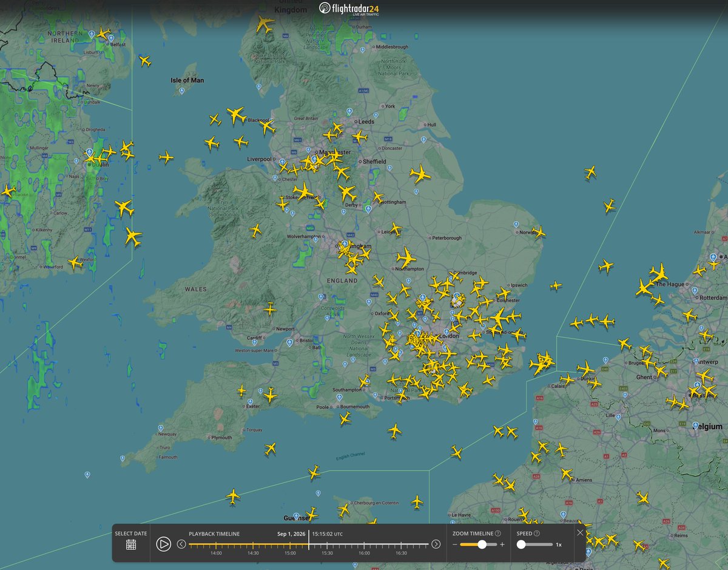
Task: Click the Peterborough map label
Action: point(447,238)
